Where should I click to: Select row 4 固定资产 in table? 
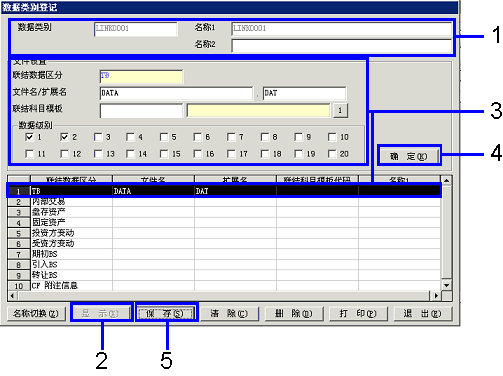coord(224,222)
